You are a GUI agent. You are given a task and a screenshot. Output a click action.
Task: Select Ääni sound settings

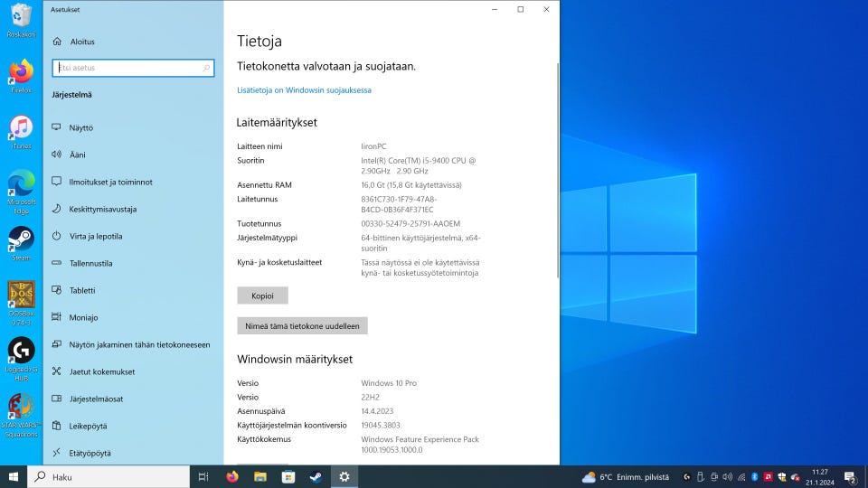click(77, 155)
